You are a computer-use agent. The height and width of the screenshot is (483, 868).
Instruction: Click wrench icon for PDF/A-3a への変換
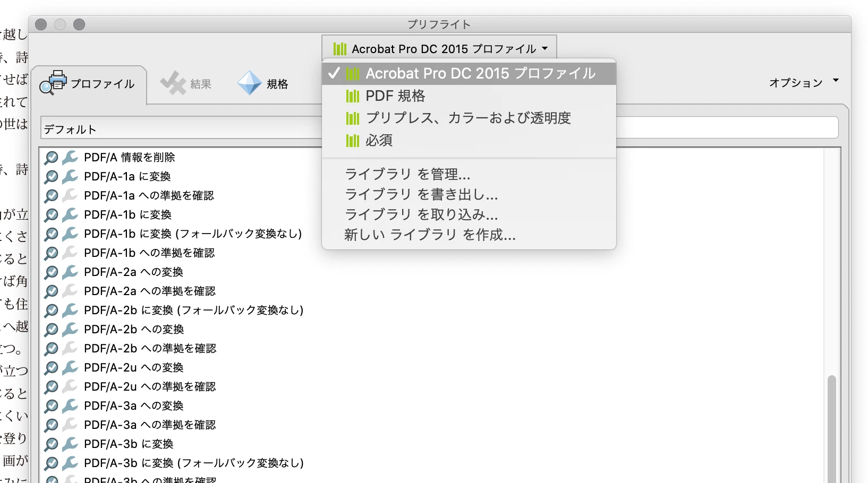(70, 406)
